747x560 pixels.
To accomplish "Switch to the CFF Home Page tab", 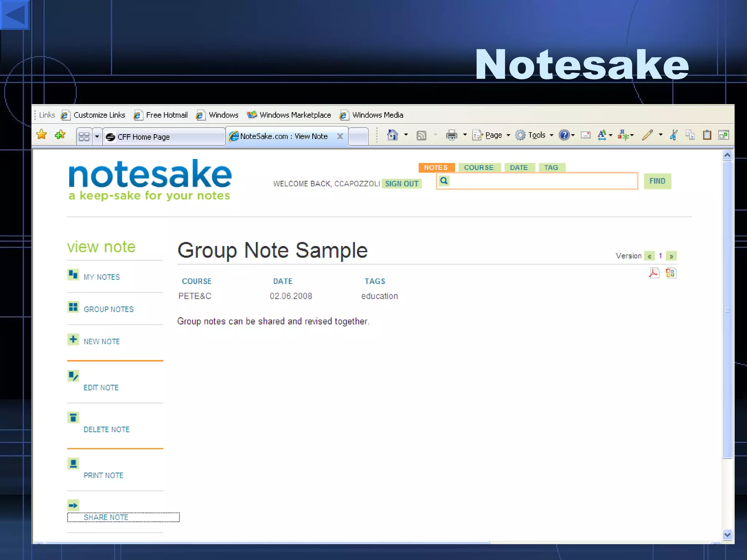I will point(164,137).
